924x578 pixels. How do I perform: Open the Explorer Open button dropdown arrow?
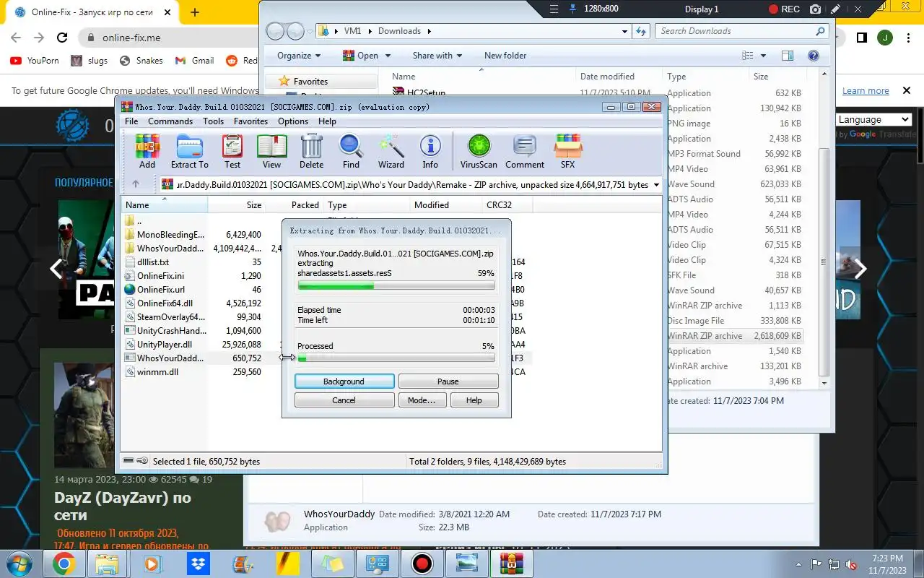[388, 56]
